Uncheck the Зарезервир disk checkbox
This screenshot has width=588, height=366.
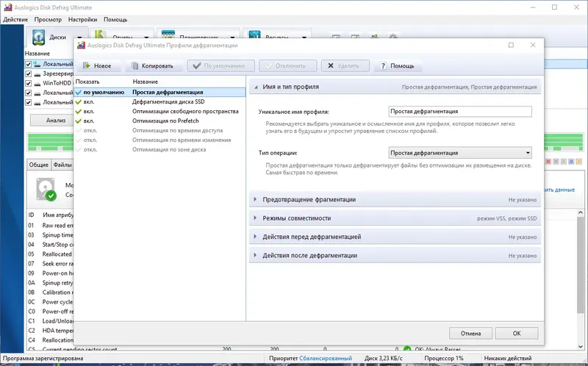(x=28, y=74)
